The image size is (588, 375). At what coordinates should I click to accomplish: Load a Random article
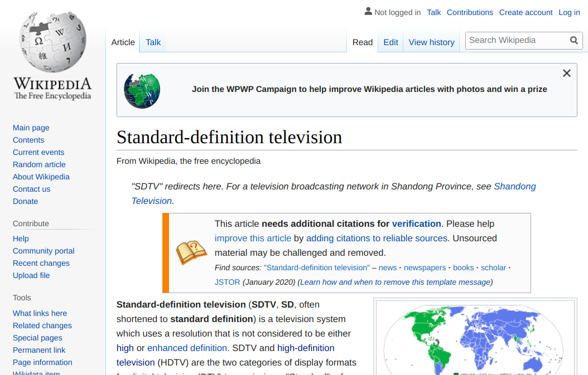39,164
